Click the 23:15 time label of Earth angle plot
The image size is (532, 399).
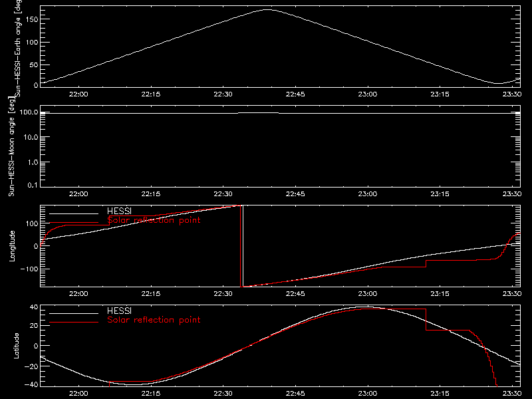[440, 94]
